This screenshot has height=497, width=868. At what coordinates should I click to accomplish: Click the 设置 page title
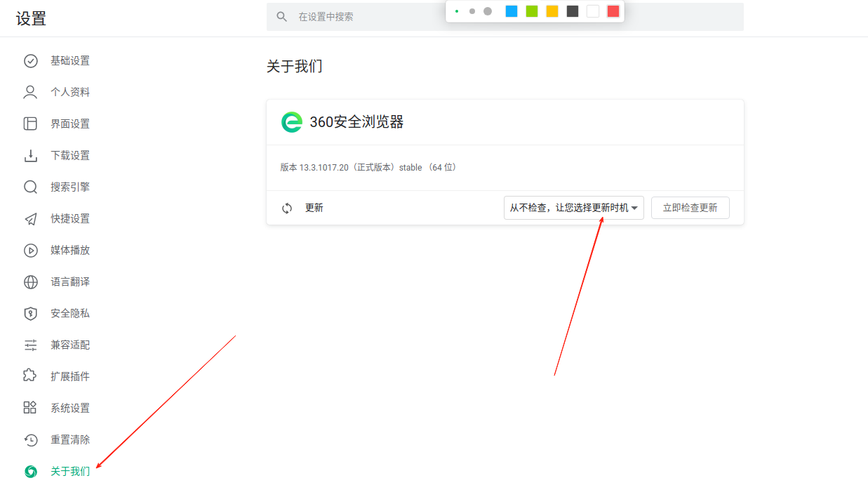(31, 19)
